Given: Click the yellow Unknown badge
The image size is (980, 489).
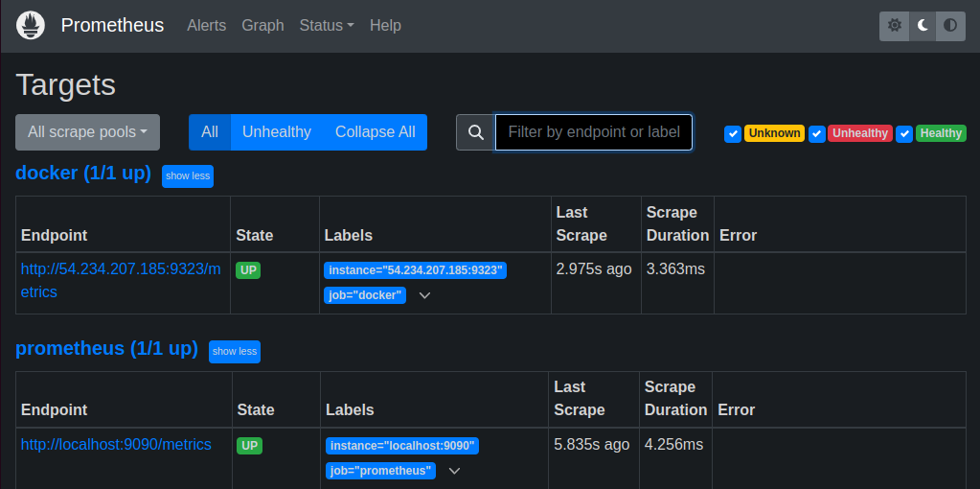Looking at the screenshot, I should [774, 133].
